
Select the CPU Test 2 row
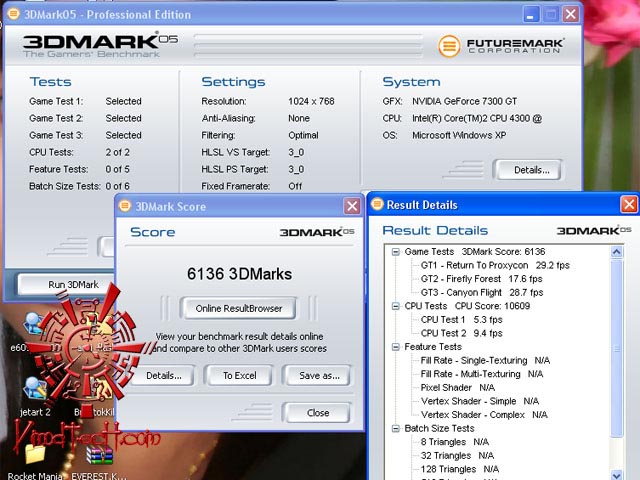[462, 333]
